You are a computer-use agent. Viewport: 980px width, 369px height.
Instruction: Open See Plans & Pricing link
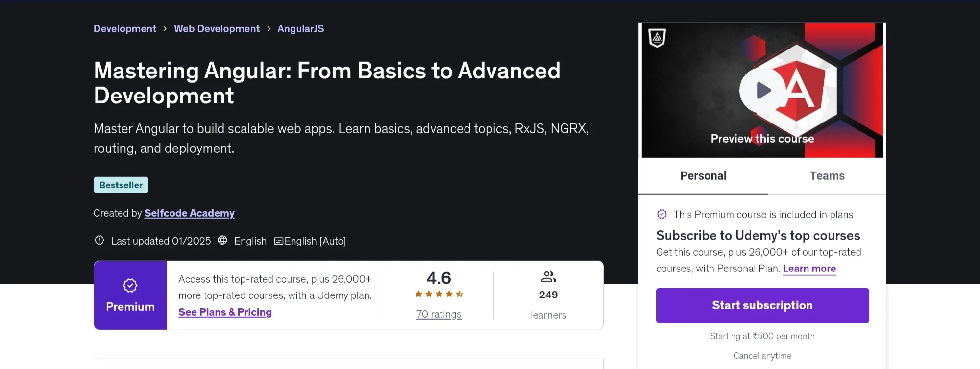point(225,312)
